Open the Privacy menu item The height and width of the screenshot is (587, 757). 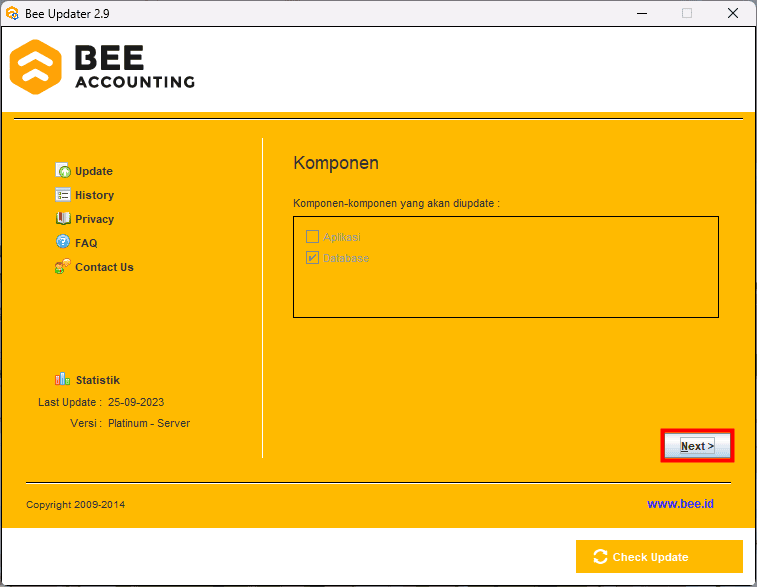coord(95,219)
